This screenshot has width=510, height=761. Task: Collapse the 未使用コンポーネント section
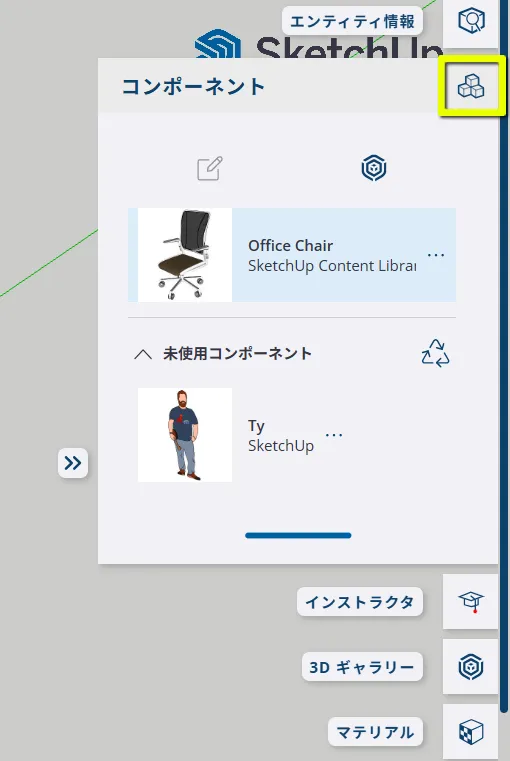click(x=143, y=354)
